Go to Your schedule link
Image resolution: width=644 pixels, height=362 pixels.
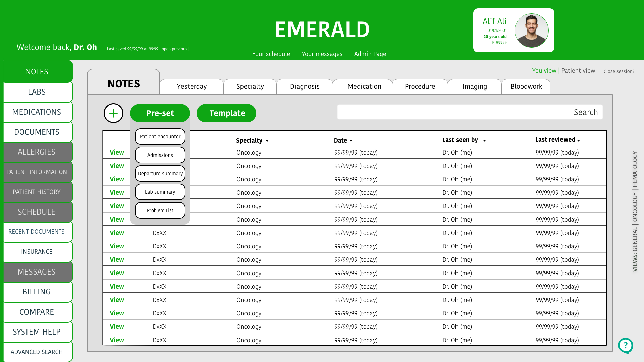[x=271, y=54]
